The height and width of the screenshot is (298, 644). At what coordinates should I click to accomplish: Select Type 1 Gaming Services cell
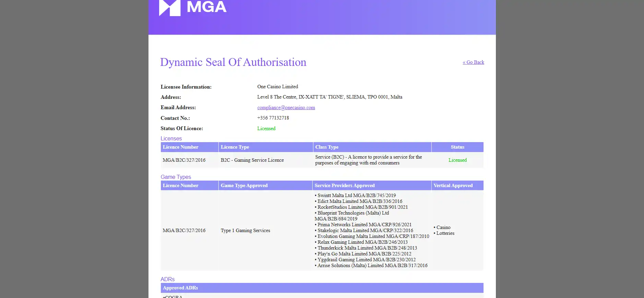245,230
